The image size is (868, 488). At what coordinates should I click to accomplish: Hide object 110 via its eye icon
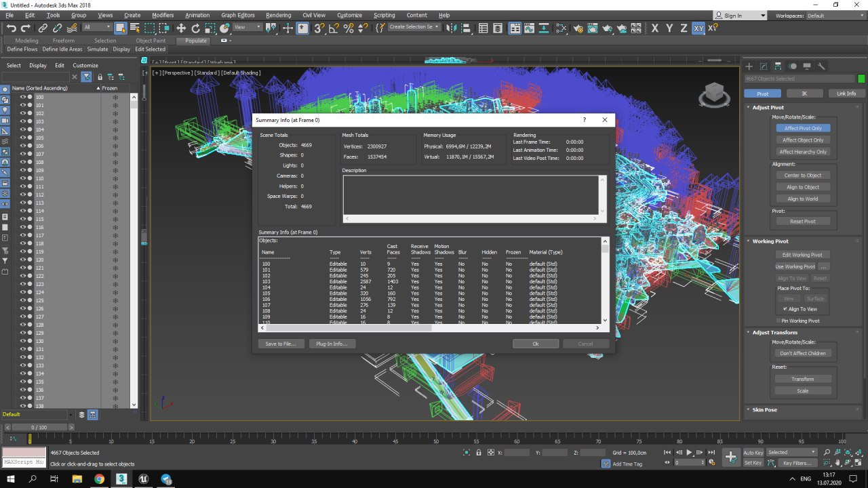pyautogui.click(x=22, y=178)
